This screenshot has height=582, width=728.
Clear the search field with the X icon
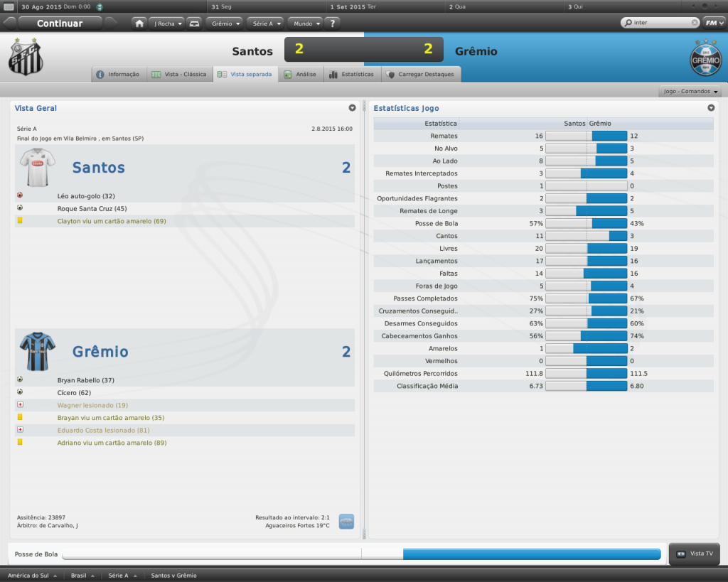[695, 23]
